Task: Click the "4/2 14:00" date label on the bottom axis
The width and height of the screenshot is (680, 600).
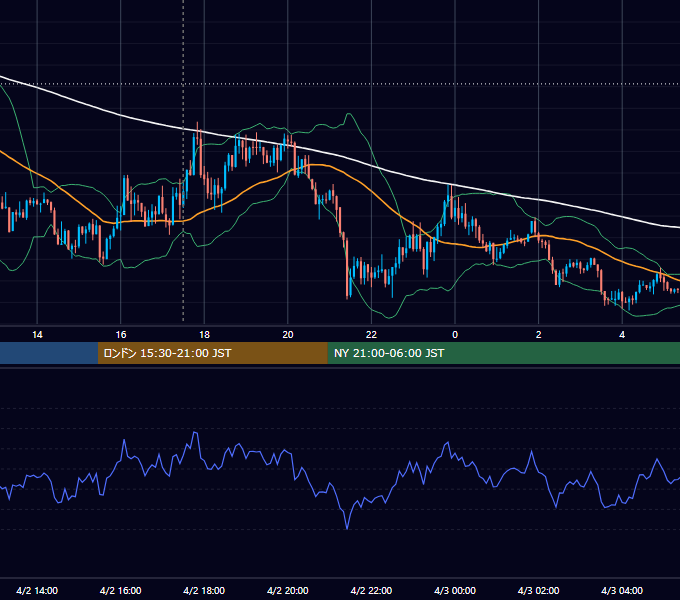Action: [37, 590]
